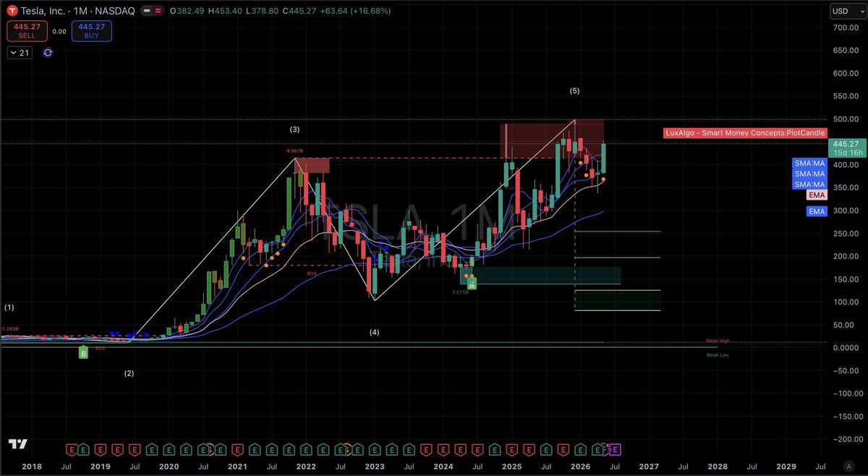Screen dimensions: 868x476
Task: Select the (5) Elliott wave label
Action: [574, 90]
